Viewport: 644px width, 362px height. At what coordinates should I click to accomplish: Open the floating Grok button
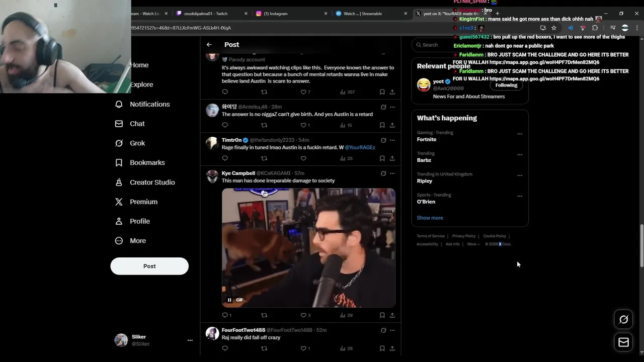[623, 319]
